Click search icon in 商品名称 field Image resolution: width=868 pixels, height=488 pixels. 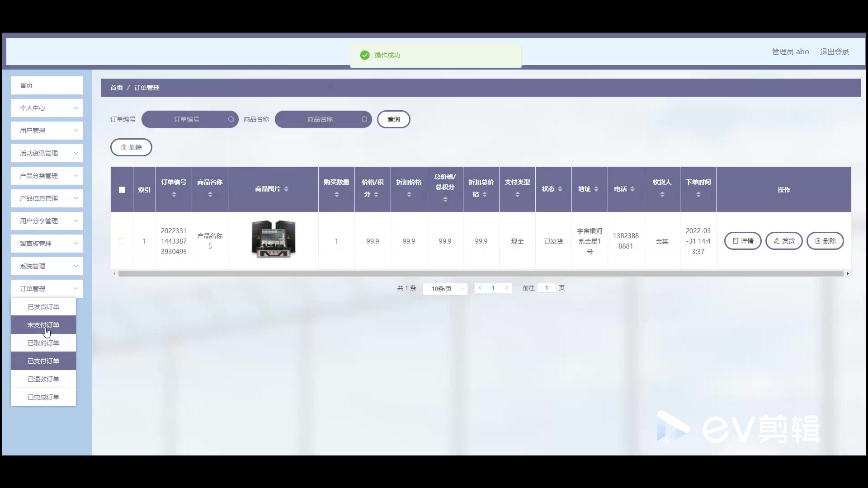coord(364,119)
